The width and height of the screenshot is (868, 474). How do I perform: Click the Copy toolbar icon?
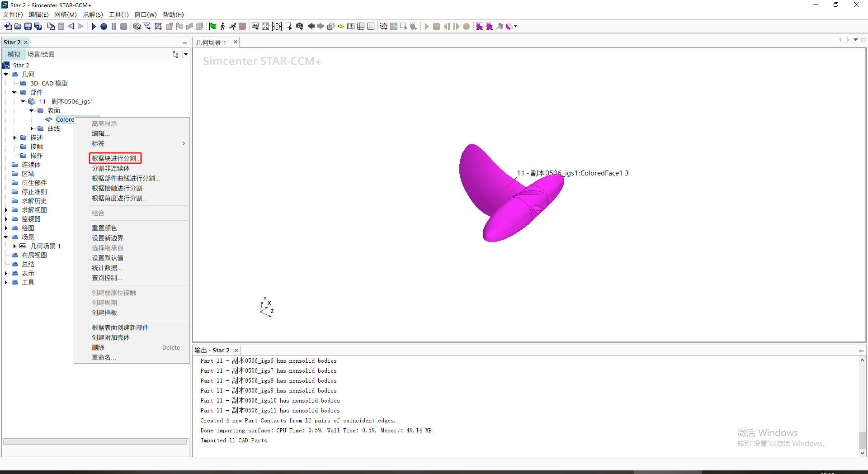pos(51,26)
